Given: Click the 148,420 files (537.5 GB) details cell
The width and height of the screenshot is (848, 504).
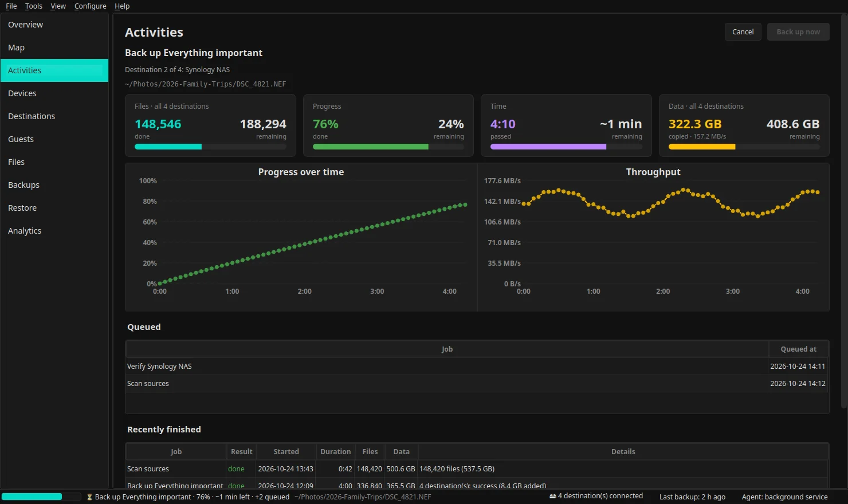Looking at the screenshot, I should (623, 468).
